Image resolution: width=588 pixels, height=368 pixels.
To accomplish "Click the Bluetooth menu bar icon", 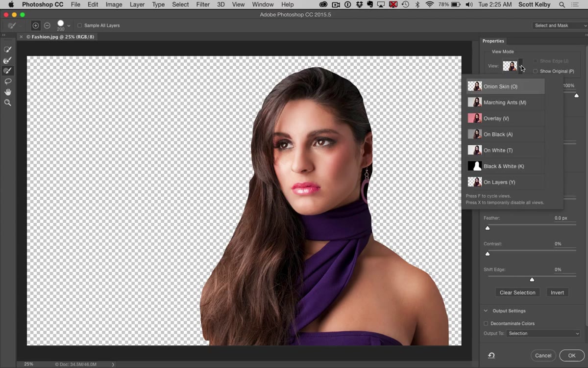I will coord(417,4).
